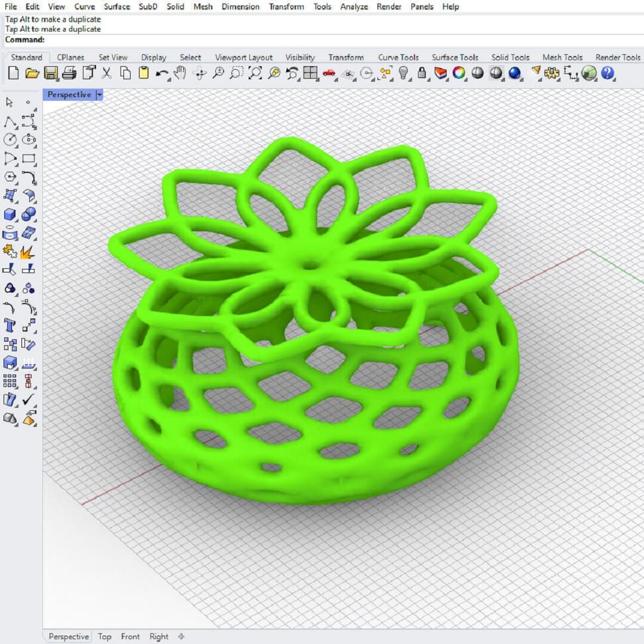Select the Explode tool

point(27,252)
